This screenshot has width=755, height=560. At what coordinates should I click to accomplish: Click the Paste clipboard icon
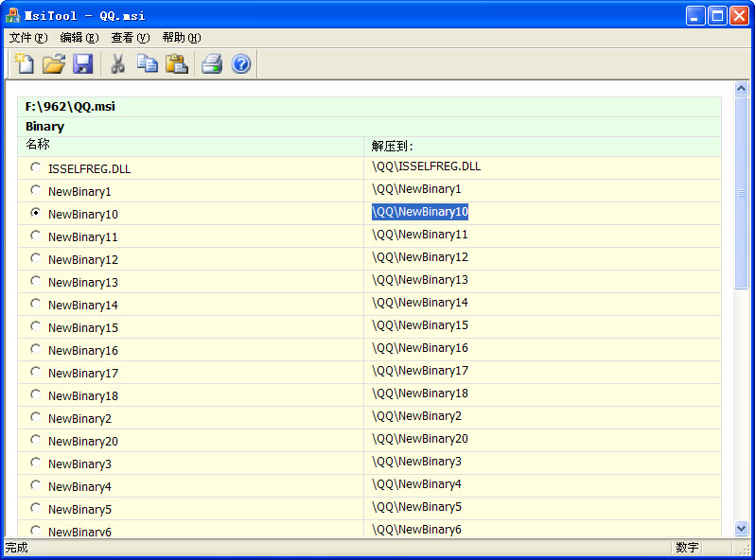[x=177, y=64]
